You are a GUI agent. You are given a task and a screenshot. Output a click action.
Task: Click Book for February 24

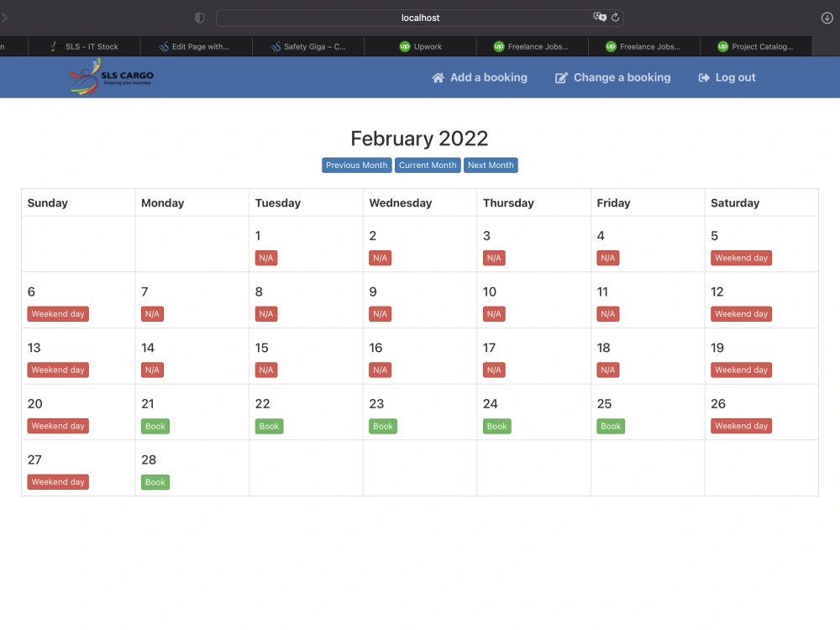496,427
